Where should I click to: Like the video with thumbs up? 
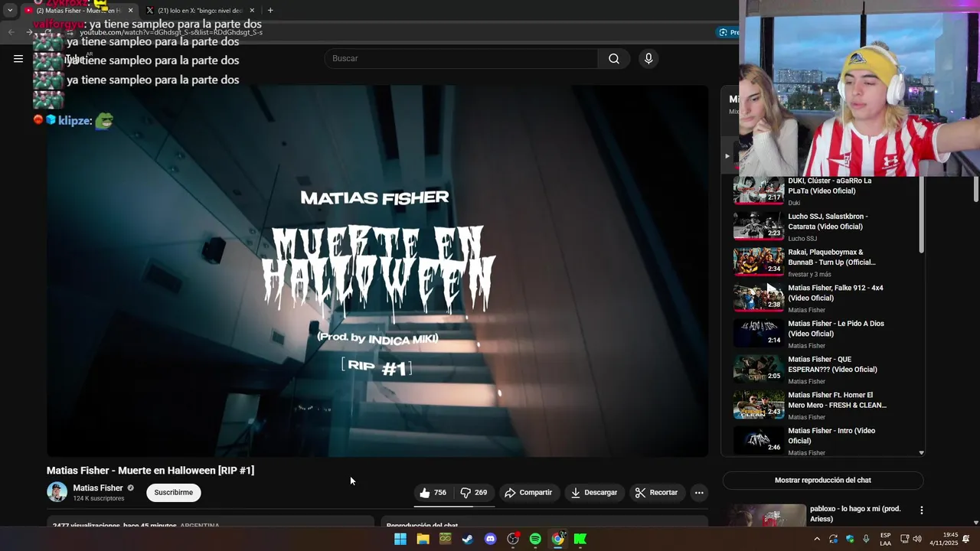(433, 493)
